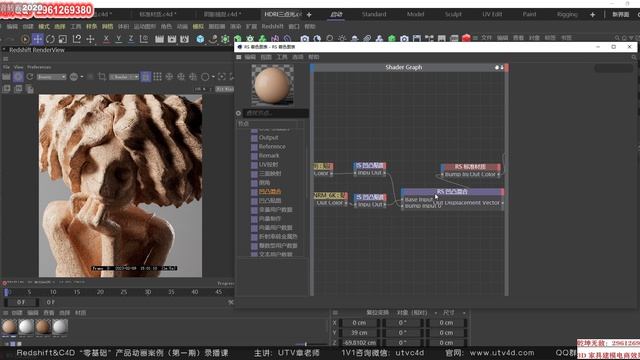Toggle Z axis lock
This screenshot has height=360, width=640.
pos(131,39)
